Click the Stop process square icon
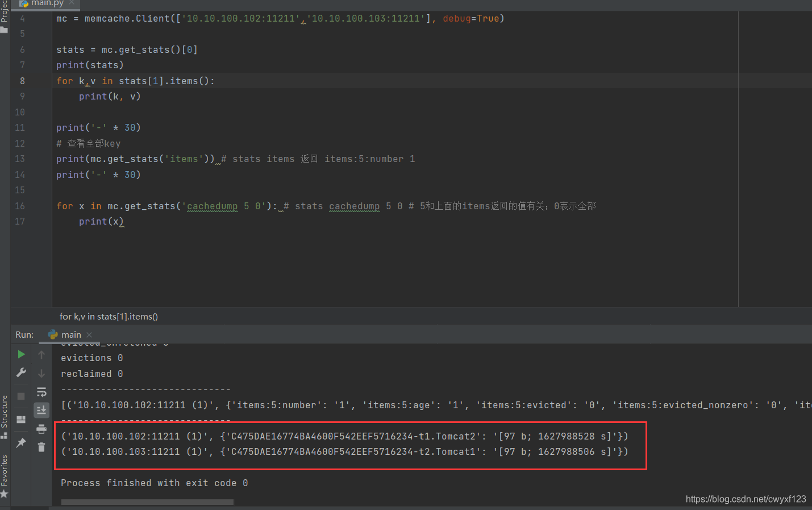This screenshot has height=510, width=812. click(21, 396)
